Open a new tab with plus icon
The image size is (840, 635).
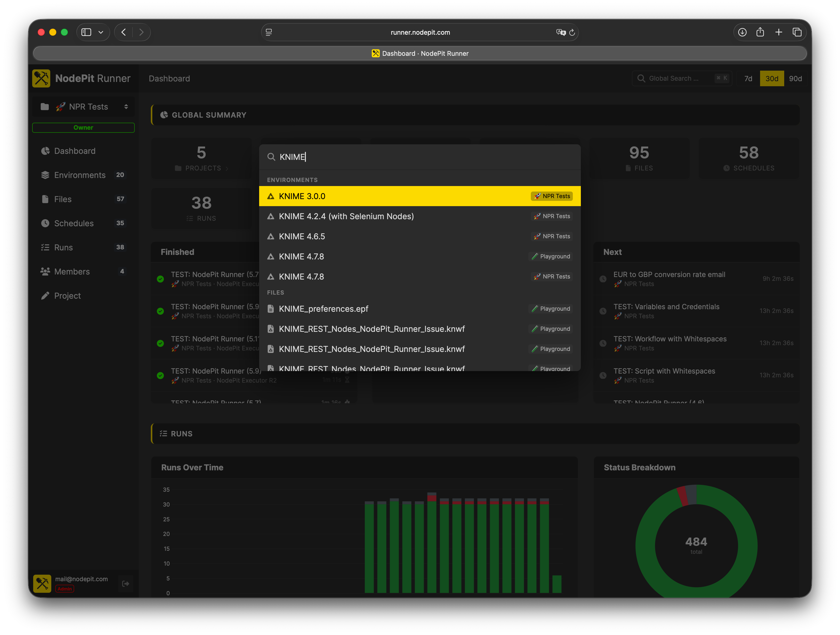coord(779,32)
